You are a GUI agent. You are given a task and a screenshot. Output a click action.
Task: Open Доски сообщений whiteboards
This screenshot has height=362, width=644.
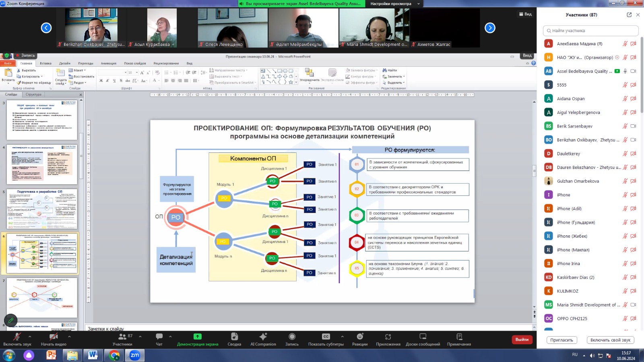(x=423, y=339)
